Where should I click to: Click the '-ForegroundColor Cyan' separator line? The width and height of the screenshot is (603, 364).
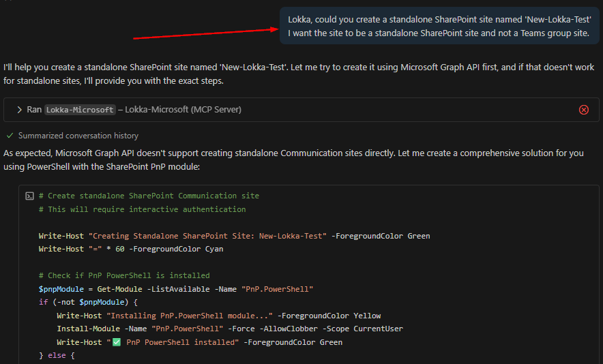coord(130,249)
